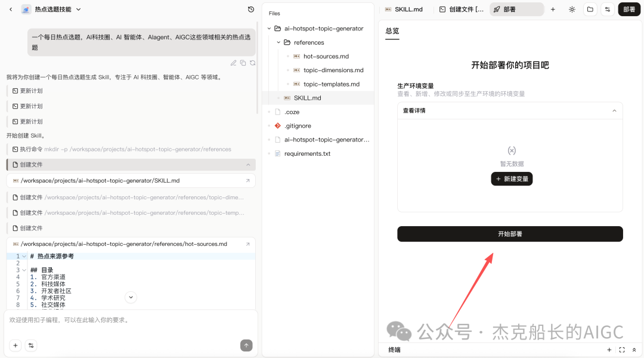Image resolution: width=644 pixels, height=358 pixels.
Task: Jump to bottom with round down-arrow button
Action: [x=131, y=297]
